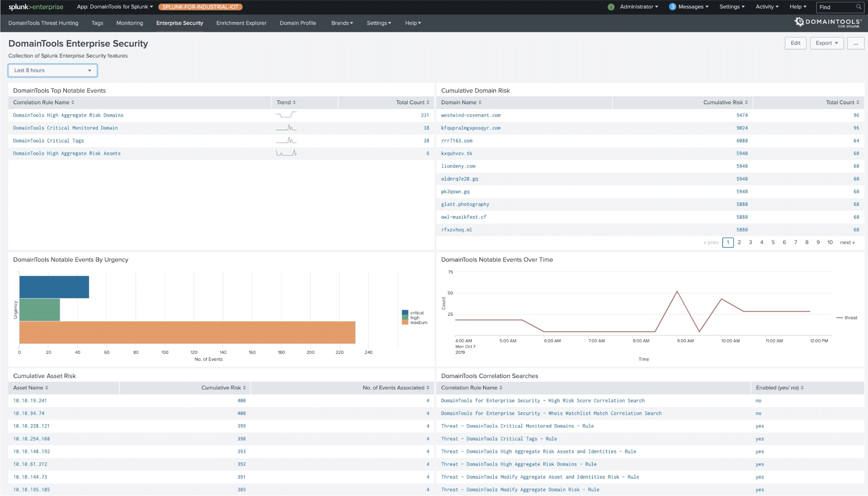Open westwind-covenant.com domain link
The image size is (868, 496).
click(x=471, y=116)
